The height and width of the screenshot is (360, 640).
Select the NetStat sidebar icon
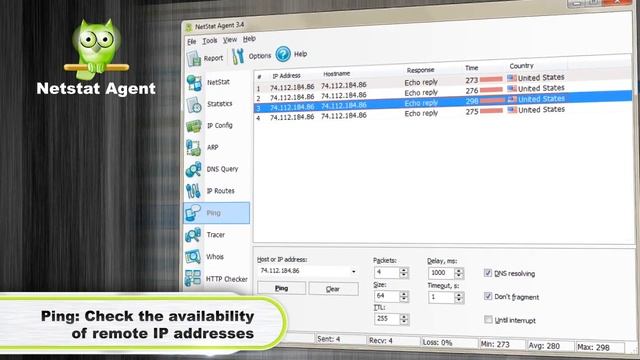pos(194,83)
